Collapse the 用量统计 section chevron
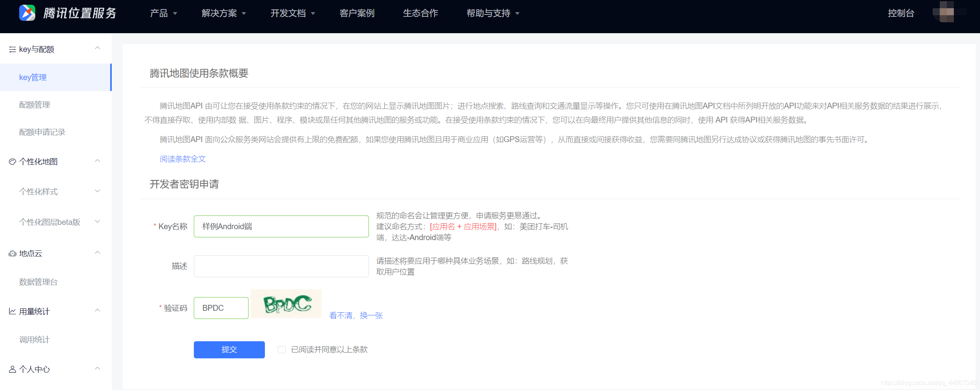The image size is (980, 390). tap(98, 310)
